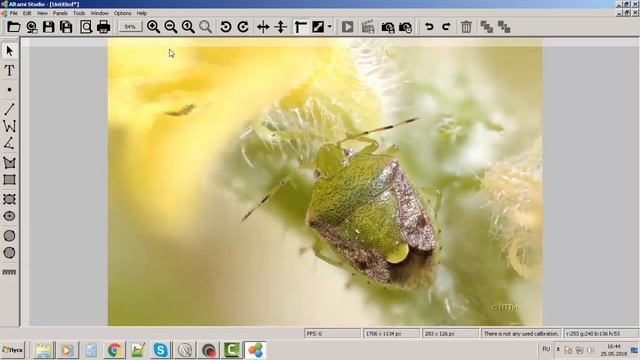Open the Options menu
This screenshot has height=360, width=640.
click(122, 13)
